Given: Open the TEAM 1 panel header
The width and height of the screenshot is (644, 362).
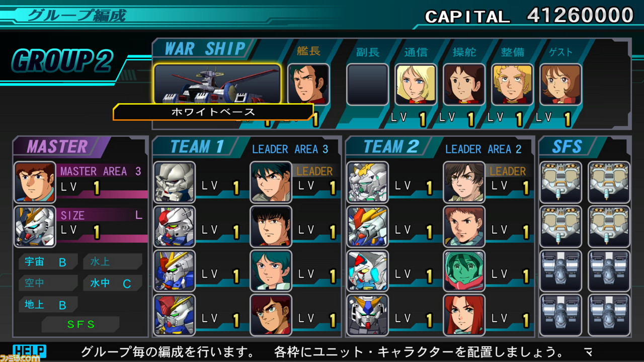Looking at the screenshot, I should tap(198, 147).
